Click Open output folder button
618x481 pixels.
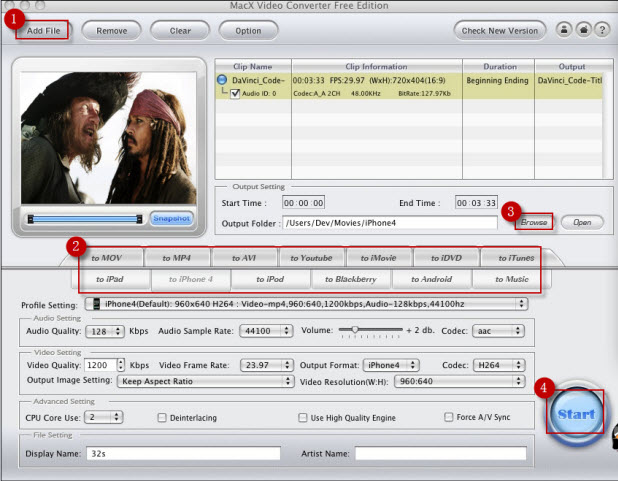coord(582,222)
